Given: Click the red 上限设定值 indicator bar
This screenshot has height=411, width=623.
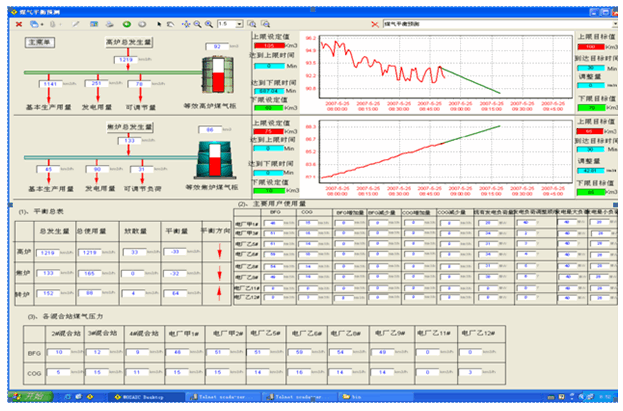Looking at the screenshot, I should [x=271, y=46].
